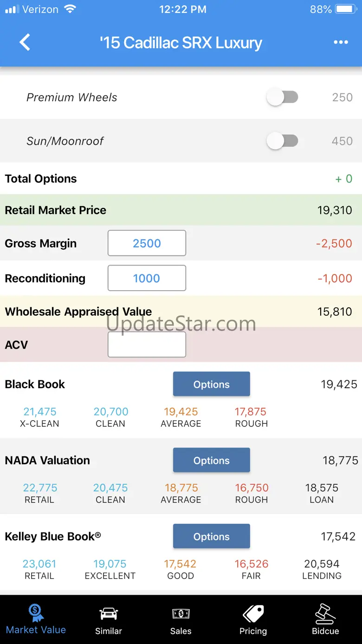Screen dimensions: 362x644
Task: Open Black Book Options
Action: click(212, 384)
